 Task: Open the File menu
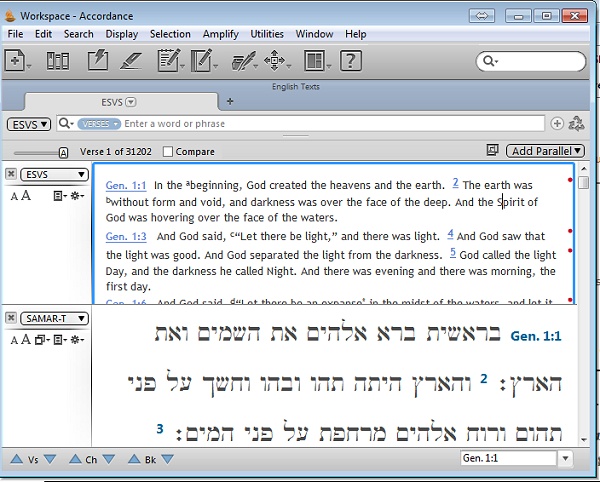point(15,34)
